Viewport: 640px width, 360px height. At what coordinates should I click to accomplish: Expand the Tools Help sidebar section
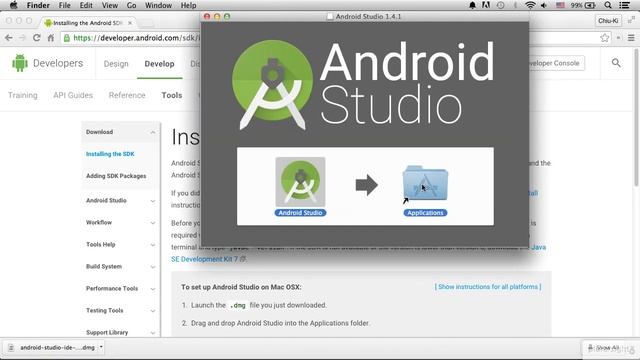tap(153, 245)
